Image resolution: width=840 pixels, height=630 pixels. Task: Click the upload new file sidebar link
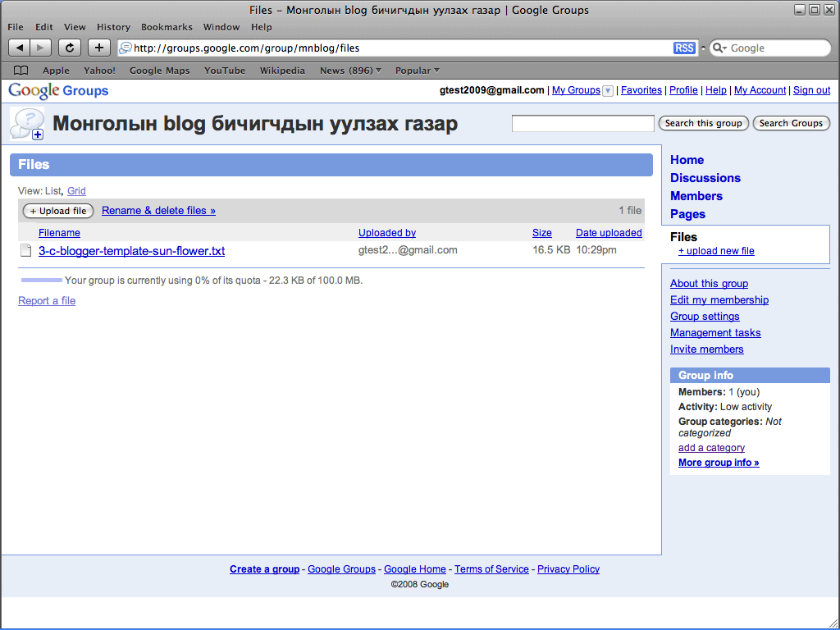click(716, 251)
